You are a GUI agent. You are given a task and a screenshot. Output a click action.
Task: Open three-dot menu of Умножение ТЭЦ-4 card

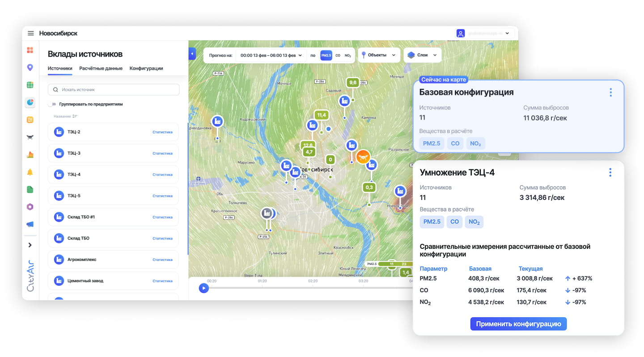[610, 172]
